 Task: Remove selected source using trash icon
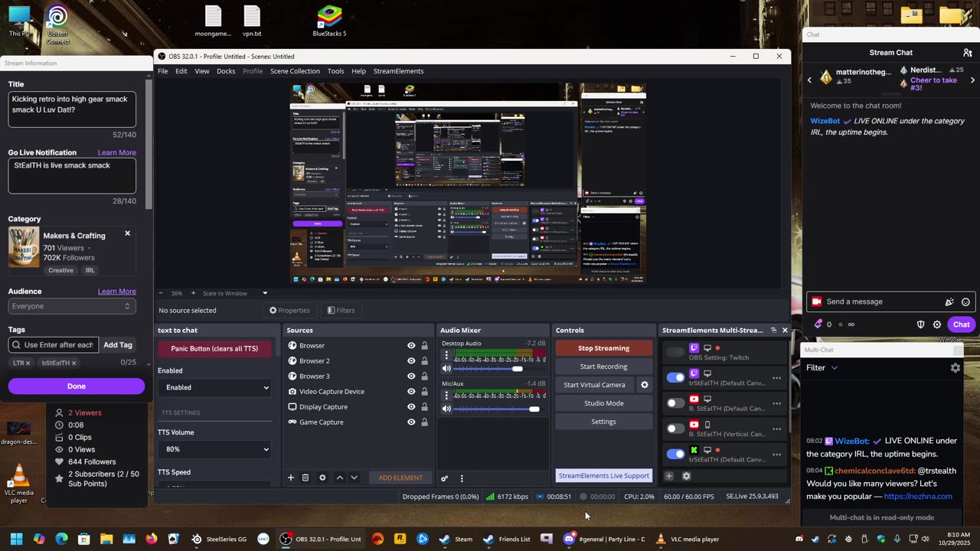(x=305, y=478)
